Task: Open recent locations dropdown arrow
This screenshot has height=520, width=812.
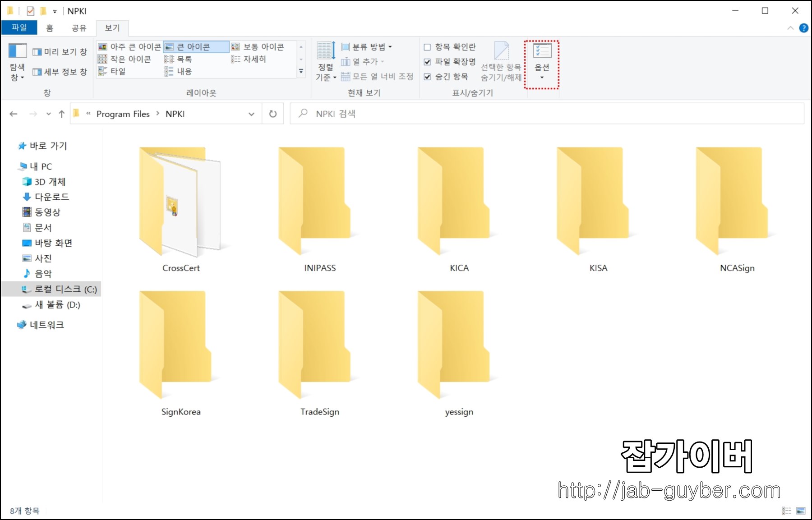Action: (x=48, y=114)
